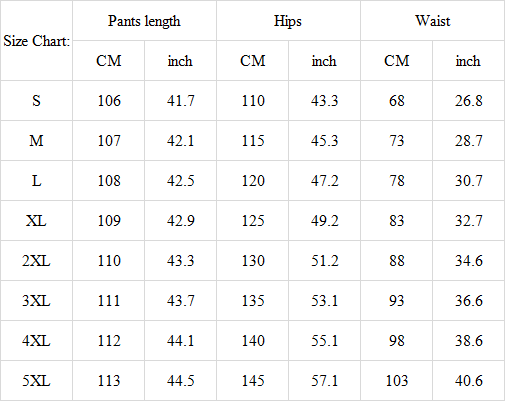Select the 40.6 inch waist cell
The image size is (505, 401).
(468, 380)
